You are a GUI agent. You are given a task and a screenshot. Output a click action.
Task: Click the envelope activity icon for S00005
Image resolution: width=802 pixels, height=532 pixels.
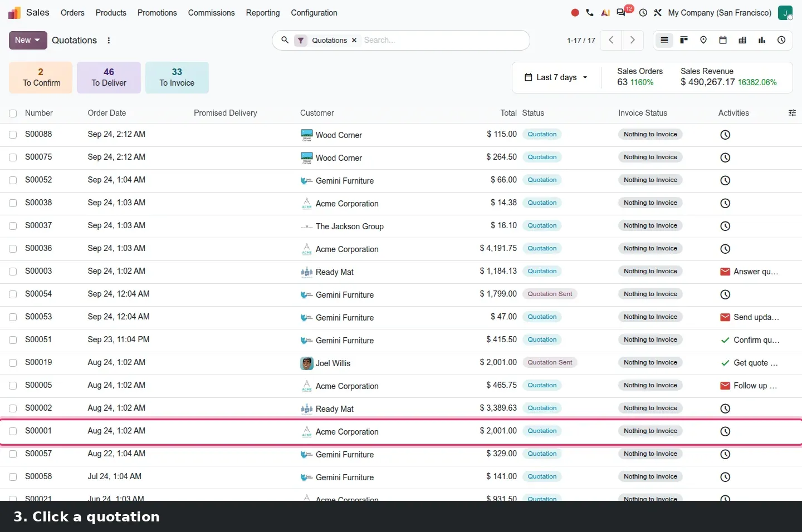tap(725, 386)
